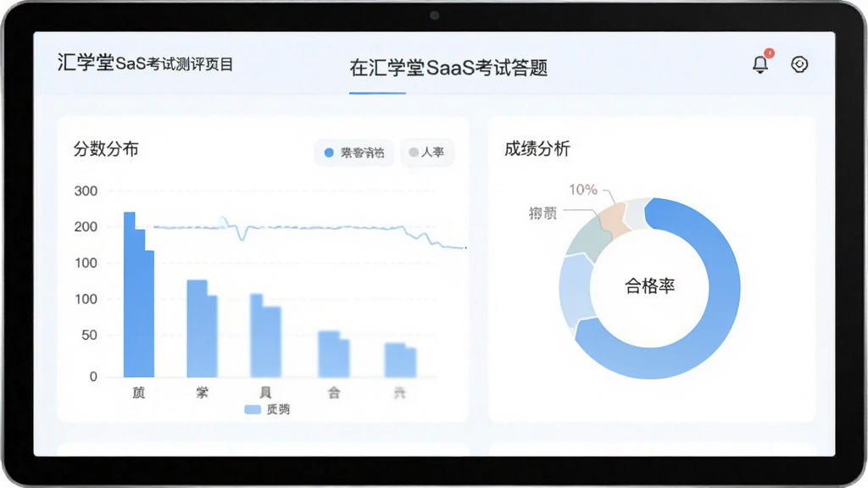Click the line series in chart
Viewport: 868px width, 488px height.
click(310, 227)
